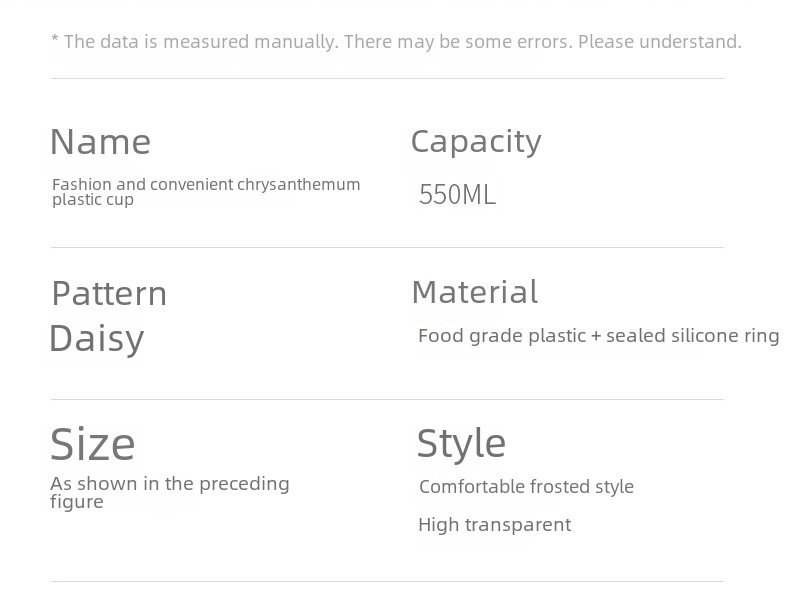Select the Pattern heading text

[109, 293]
